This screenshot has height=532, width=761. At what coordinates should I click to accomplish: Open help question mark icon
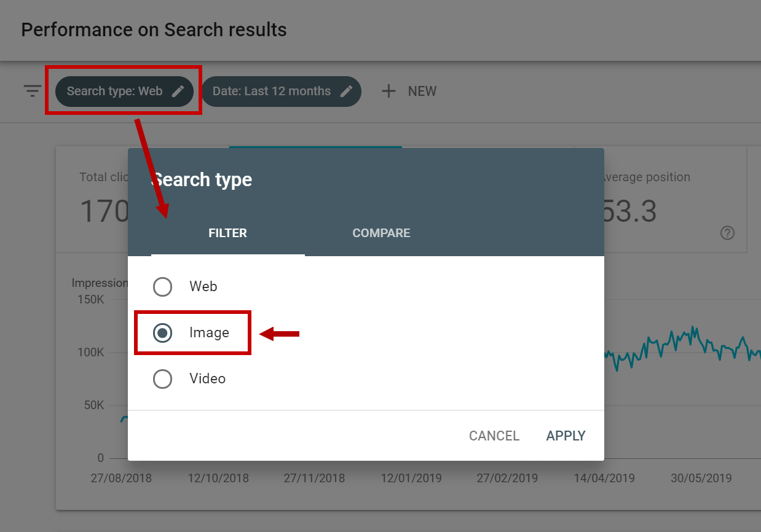pos(727,233)
